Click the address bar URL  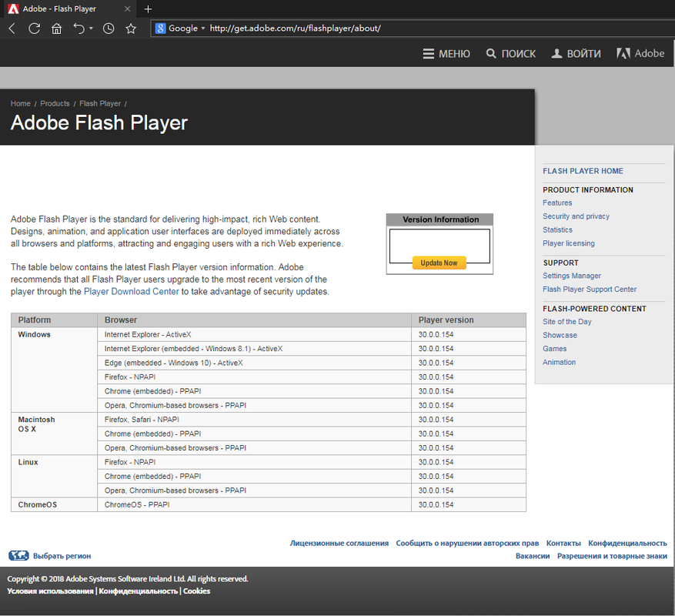tap(295, 28)
